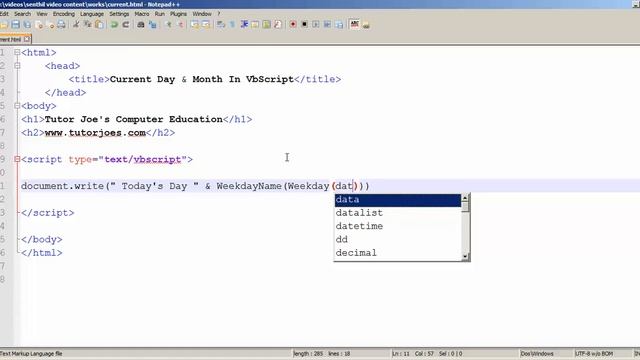640x360 pixels.
Task: Click the 'UTF-8 w/o BOM' status bar entry
Action: [x=594, y=354]
